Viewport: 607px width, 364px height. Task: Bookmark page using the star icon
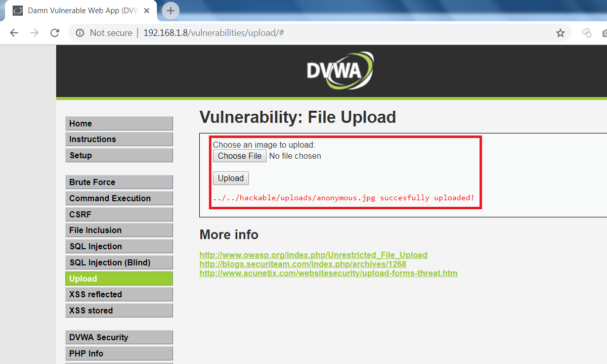point(560,33)
